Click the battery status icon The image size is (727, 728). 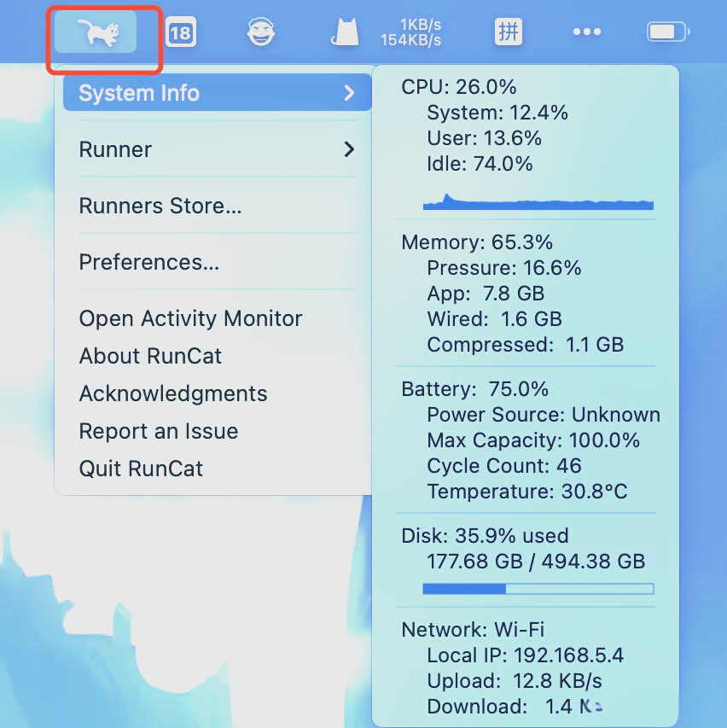pyautogui.click(x=668, y=32)
